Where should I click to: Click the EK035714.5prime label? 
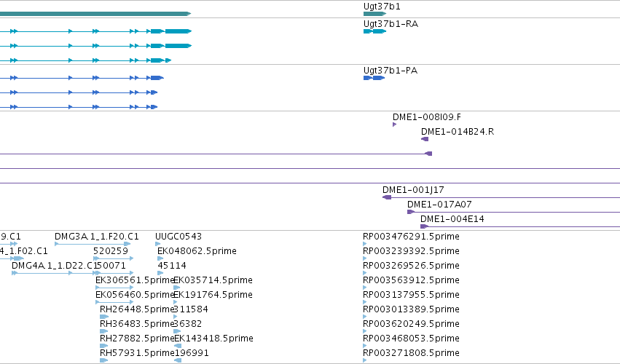[213, 280]
